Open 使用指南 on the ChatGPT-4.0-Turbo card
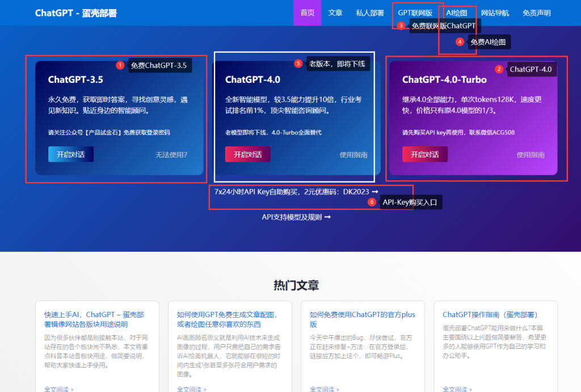Viewport: 581px width, 392px height. 531,155
